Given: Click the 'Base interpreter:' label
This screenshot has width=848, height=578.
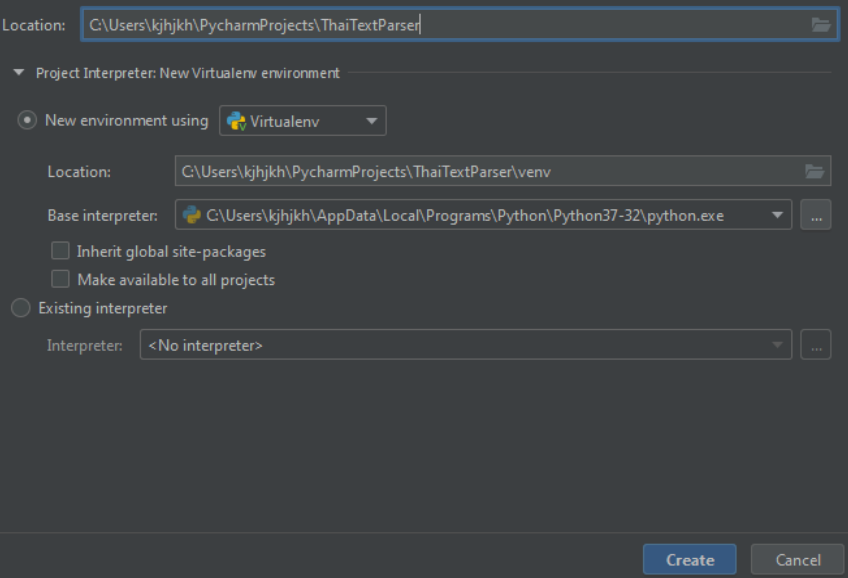Looking at the screenshot, I should click(x=103, y=216).
